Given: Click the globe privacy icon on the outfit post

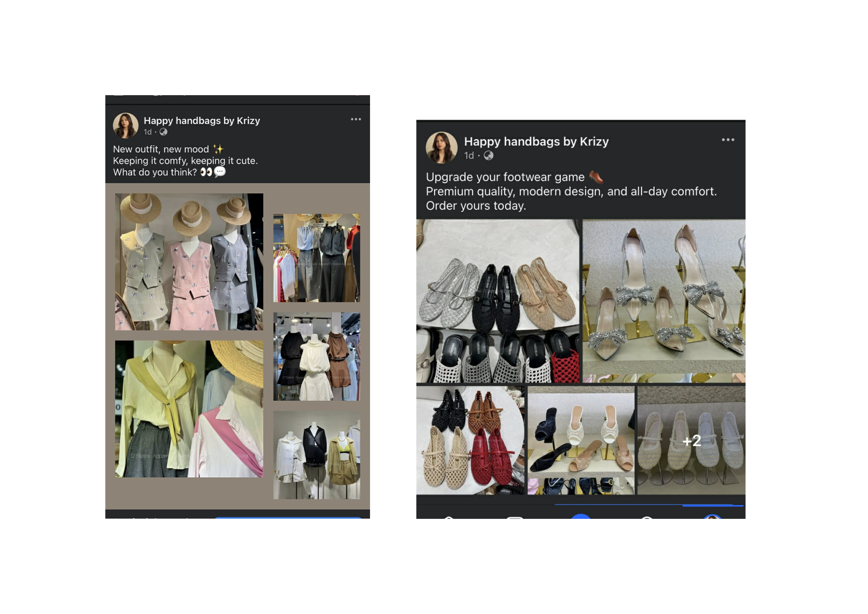Looking at the screenshot, I should click(x=164, y=132).
